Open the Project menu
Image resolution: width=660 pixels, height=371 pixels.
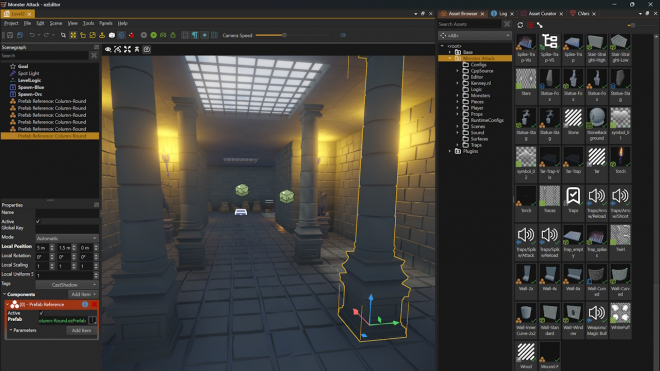[11, 24]
